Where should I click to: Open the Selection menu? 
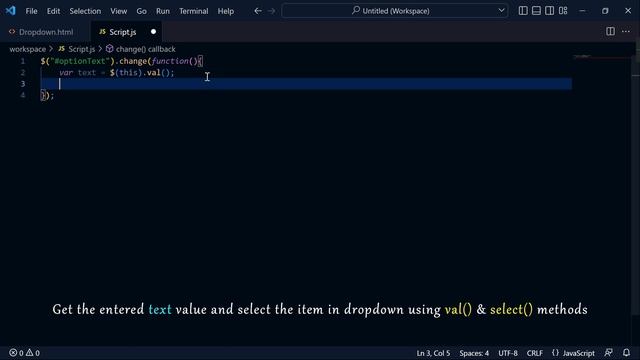pyautogui.click(x=85, y=11)
